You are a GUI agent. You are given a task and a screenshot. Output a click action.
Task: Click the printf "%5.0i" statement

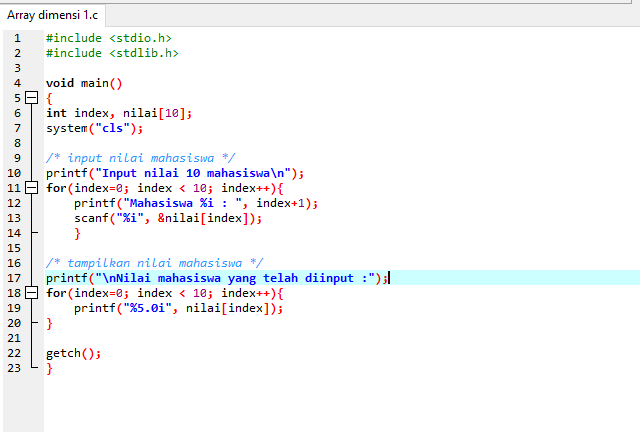point(178,308)
